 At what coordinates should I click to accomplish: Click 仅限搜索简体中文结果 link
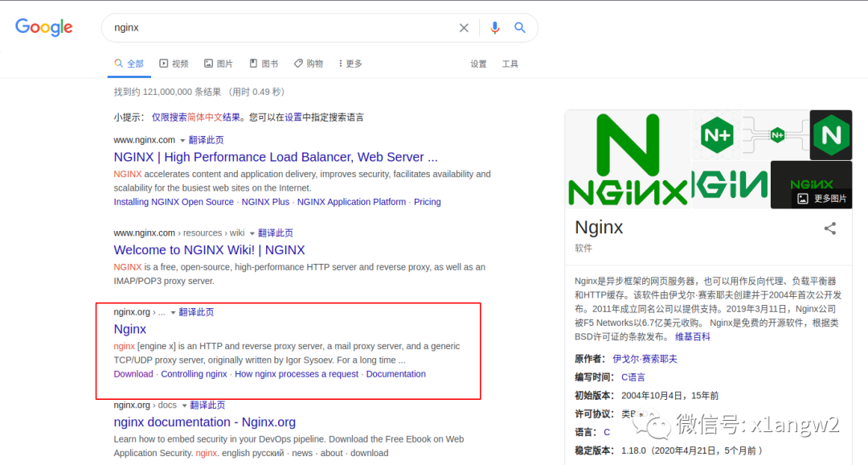coord(196,117)
